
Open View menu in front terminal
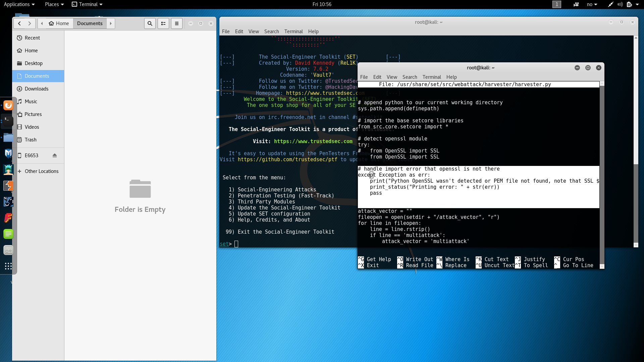click(392, 77)
